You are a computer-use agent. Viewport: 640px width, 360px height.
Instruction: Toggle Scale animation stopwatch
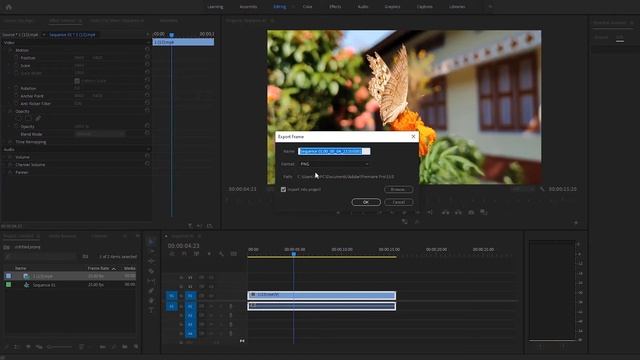pos(17,65)
